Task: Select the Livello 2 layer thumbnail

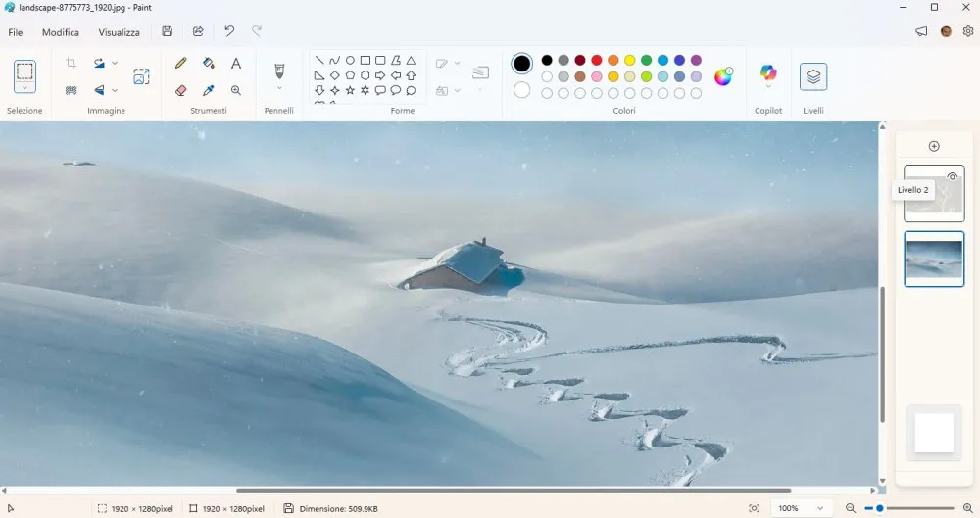Action: (934, 194)
